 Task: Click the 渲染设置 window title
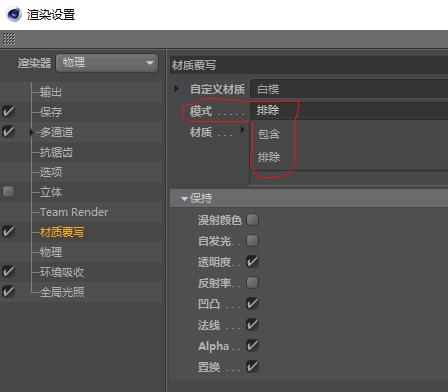(51, 15)
